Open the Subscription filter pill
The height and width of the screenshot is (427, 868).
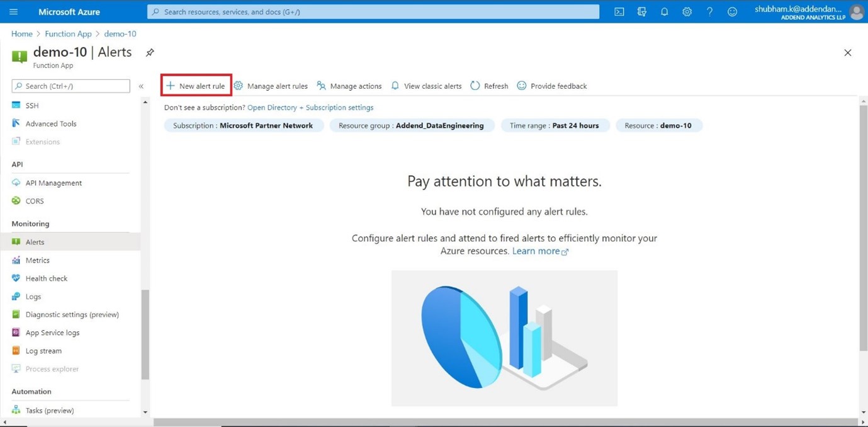(244, 125)
